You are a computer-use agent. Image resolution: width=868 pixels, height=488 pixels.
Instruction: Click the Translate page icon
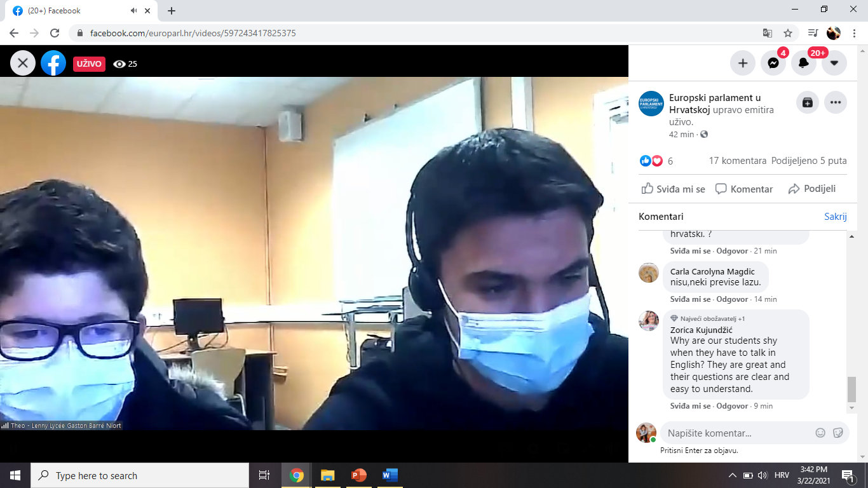[x=768, y=33]
